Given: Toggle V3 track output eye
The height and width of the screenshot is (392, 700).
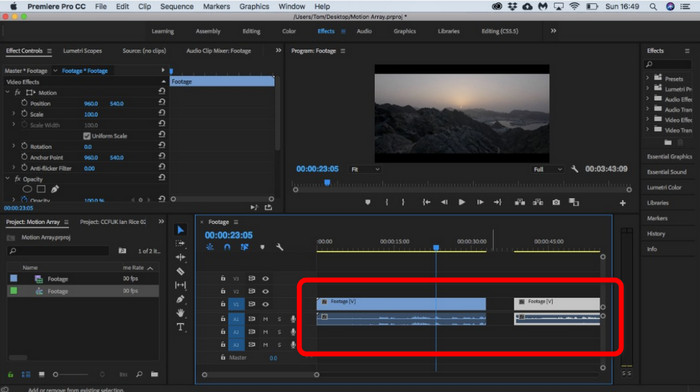Looking at the screenshot, I should tap(266, 278).
